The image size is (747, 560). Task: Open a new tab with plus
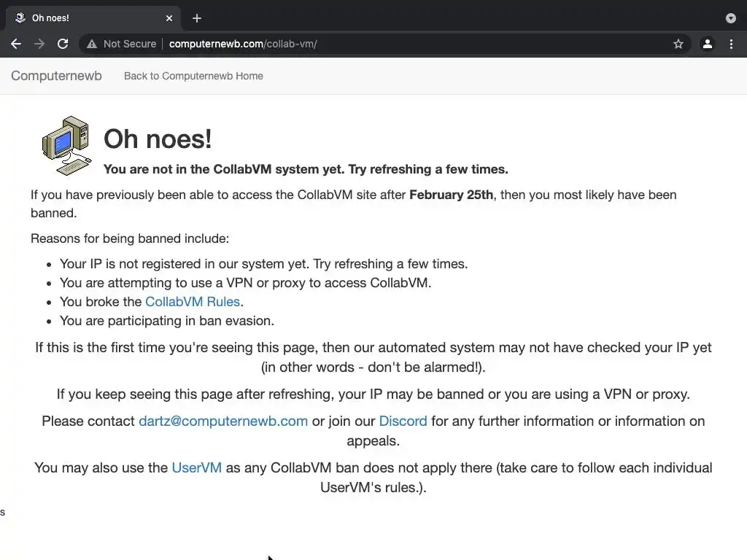(197, 18)
